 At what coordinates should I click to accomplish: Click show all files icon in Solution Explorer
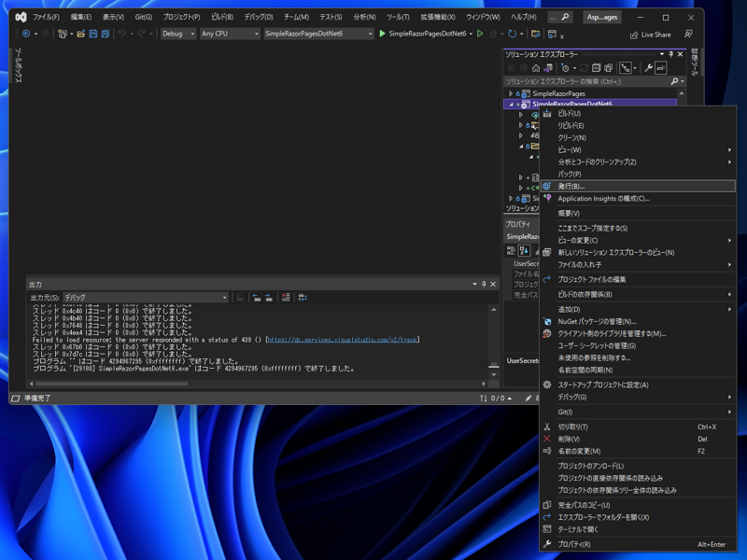pos(609,68)
